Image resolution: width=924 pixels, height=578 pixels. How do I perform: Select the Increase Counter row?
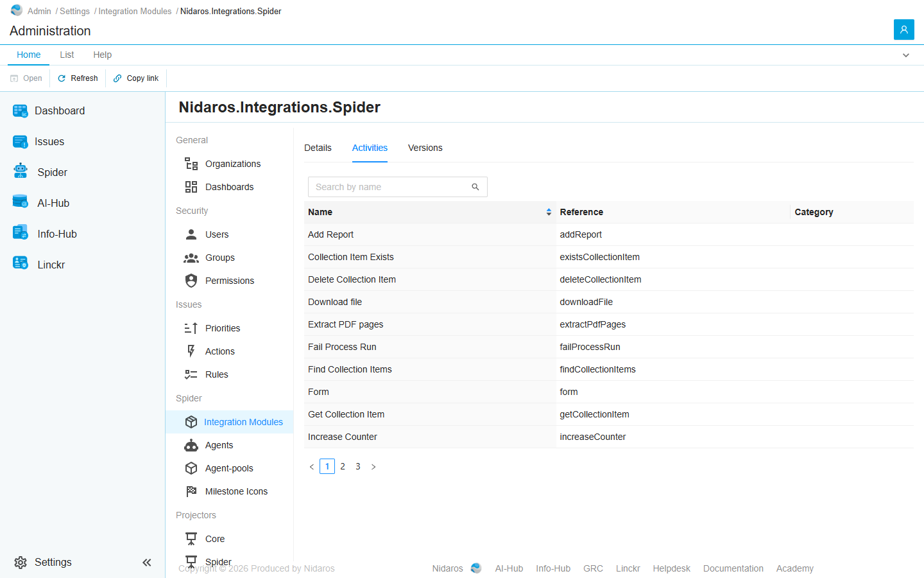(609, 437)
